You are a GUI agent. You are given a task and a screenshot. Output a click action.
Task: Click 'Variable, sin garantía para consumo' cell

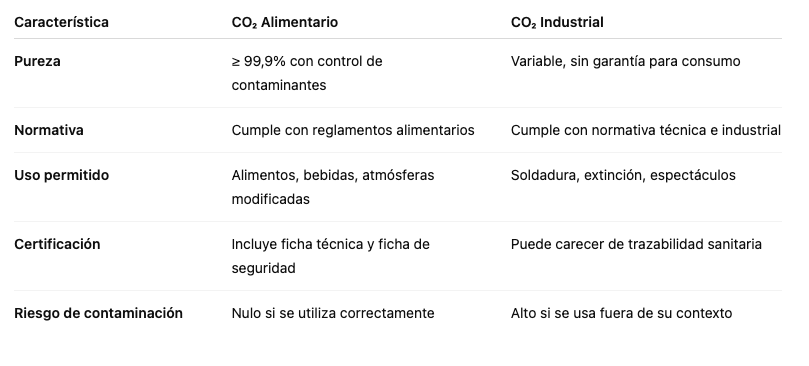tap(625, 61)
